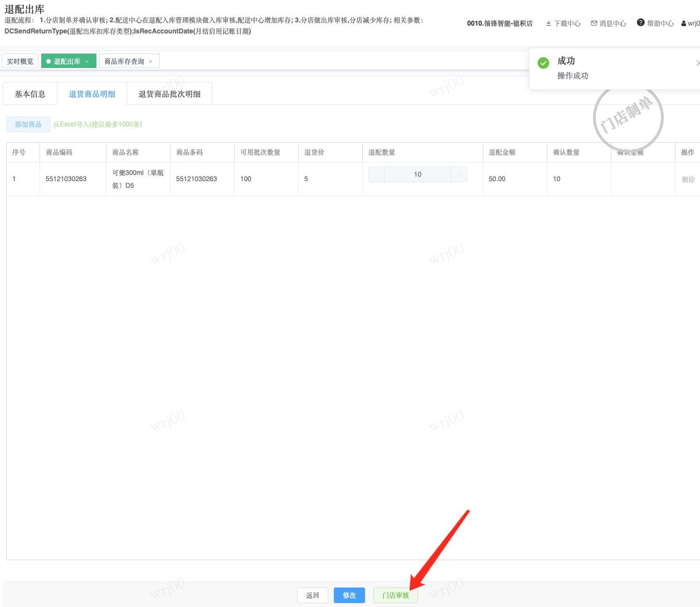Click the success checkmark icon

[x=543, y=63]
